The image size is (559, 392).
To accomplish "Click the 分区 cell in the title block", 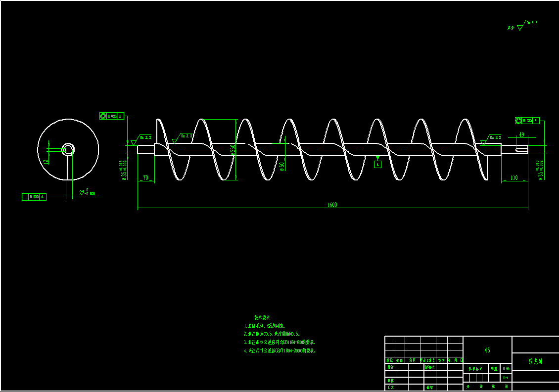I will [x=412, y=360].
